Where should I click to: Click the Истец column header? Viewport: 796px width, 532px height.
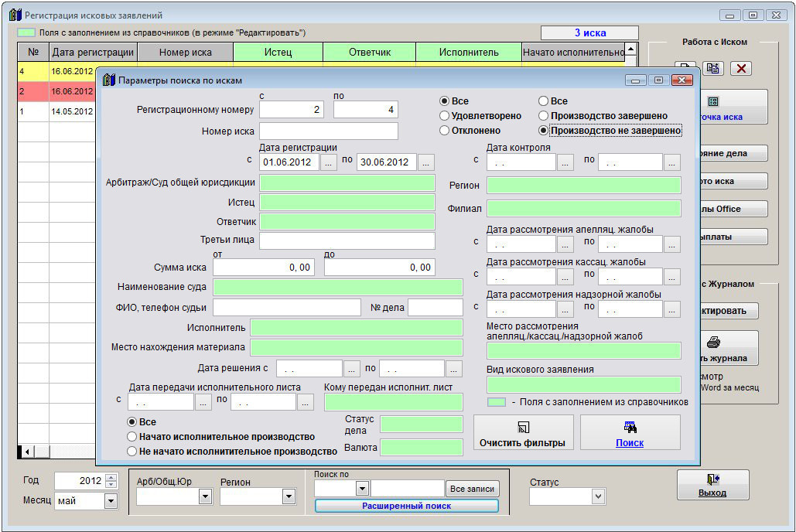tap(278, 53)
